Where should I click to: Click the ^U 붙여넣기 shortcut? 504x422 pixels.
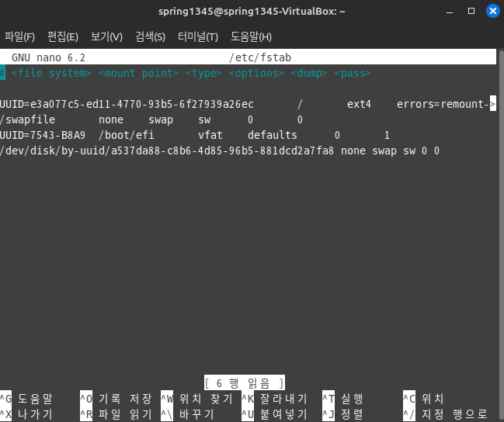click(x=274, y=414)
